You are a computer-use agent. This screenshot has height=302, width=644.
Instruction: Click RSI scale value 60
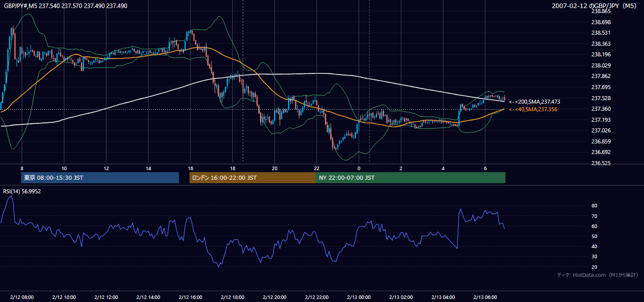(595, 226)
